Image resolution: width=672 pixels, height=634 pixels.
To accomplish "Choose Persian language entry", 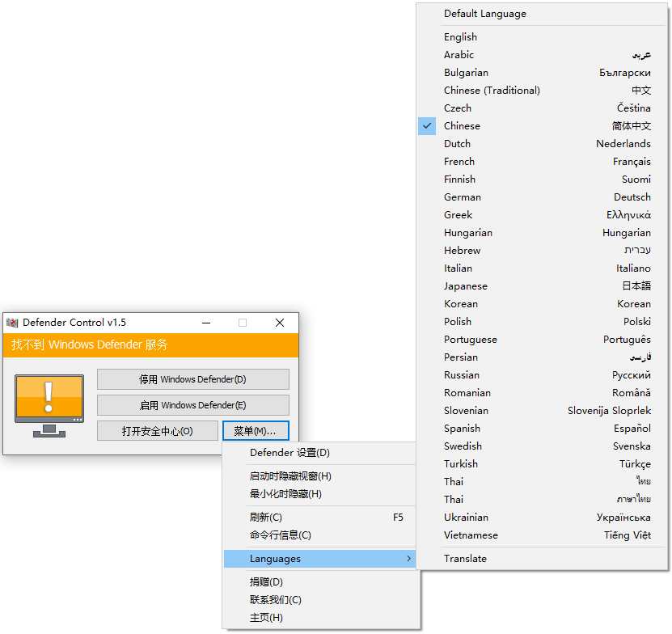I will pyautogui.click(x=542, y=357).
